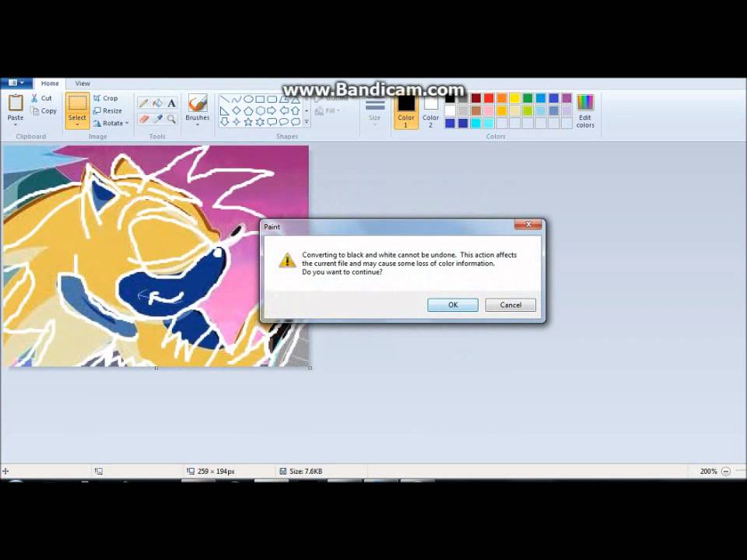Open the Paint file menu button
747x560 pixels.
coord(16,83)
